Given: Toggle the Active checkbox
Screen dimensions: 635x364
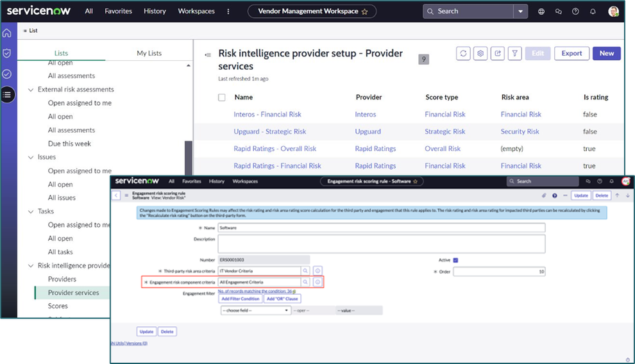Looking at the screenshot, I should point(455,260).
